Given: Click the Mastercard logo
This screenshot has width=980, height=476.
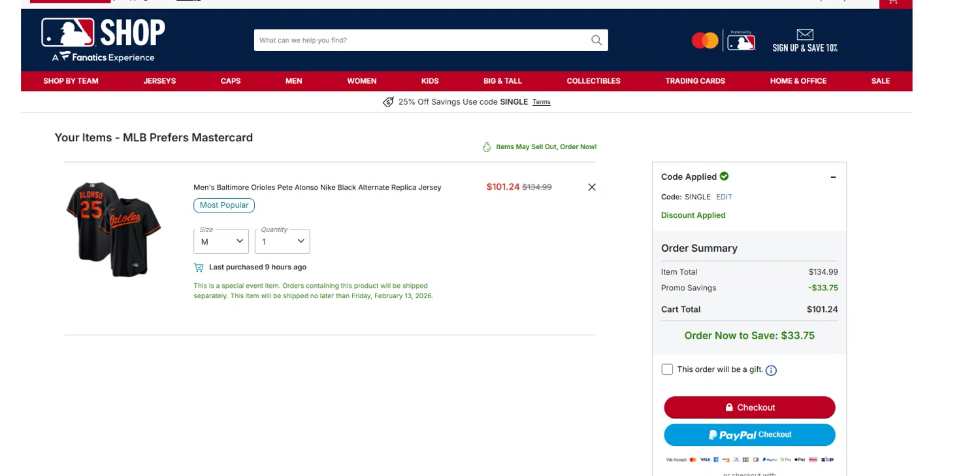Looking at the screenshot, I should pyautogui.click(x=705, y=41).
